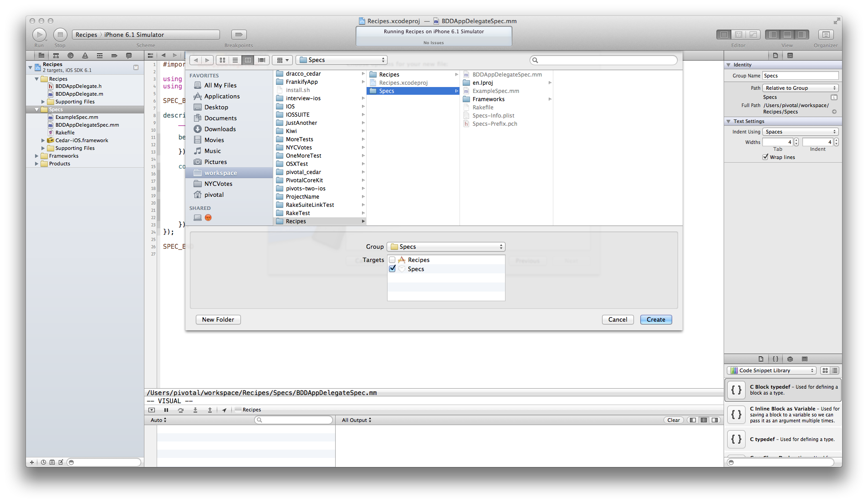Show the Project navigator tab
This screenshot has height=503, width=868.
coord(41,56)
